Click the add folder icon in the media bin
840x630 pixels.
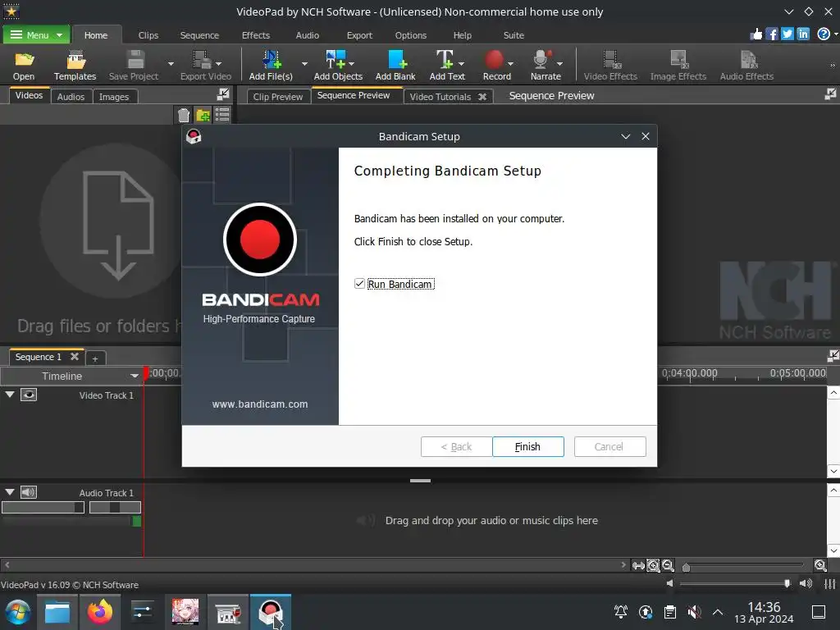(203, 115)
